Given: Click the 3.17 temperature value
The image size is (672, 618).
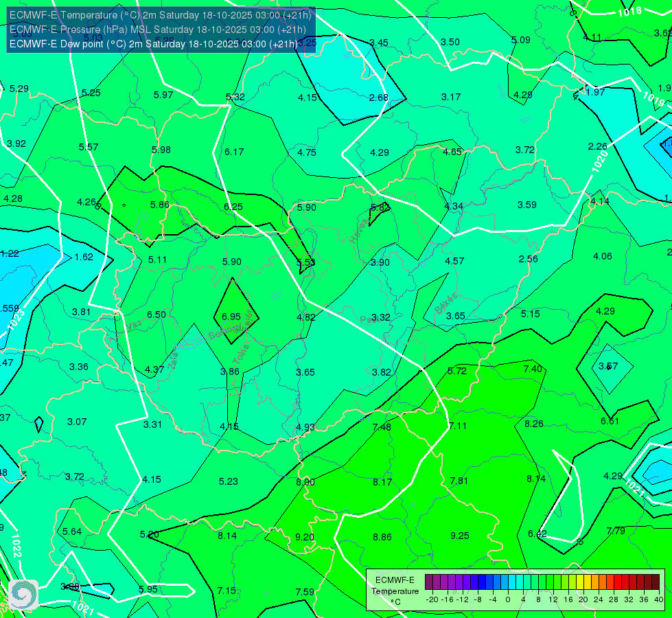Looking at the screenshot, I should tap(451, 97).
